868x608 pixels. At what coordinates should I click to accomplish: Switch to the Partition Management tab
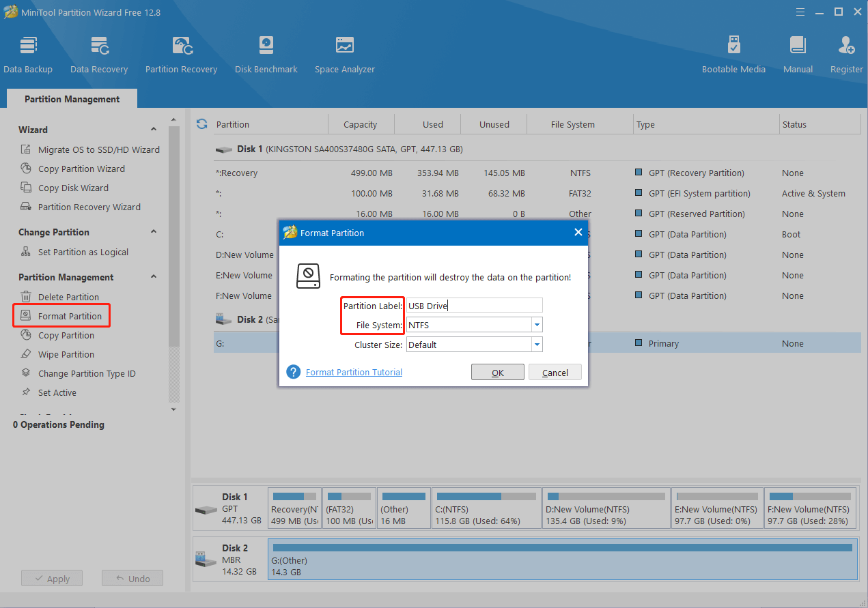tap(71, 98)
